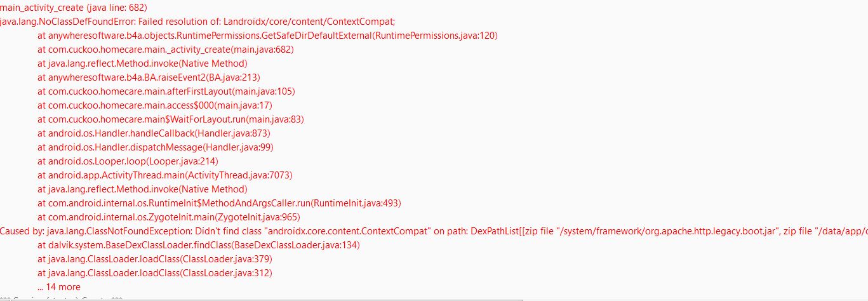Click the "... 14 more" line
The width and height of the screenshot is (868, 301).
[x=59, y=287]
